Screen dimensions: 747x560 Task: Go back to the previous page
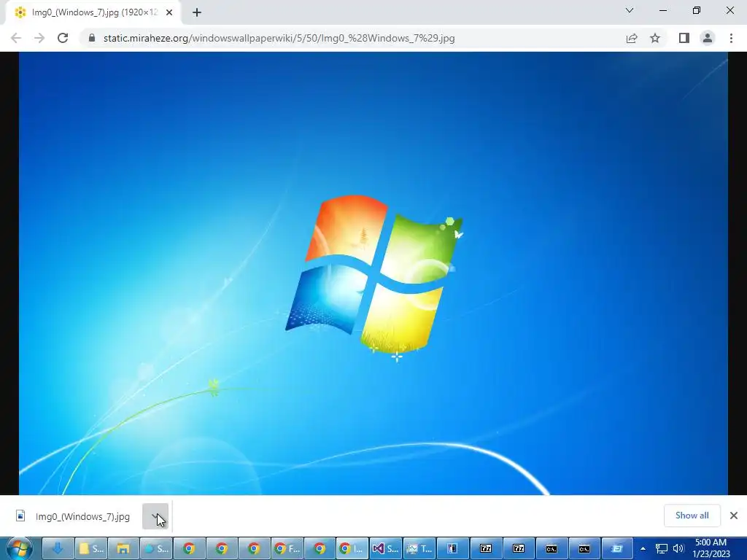click(16, 38)
